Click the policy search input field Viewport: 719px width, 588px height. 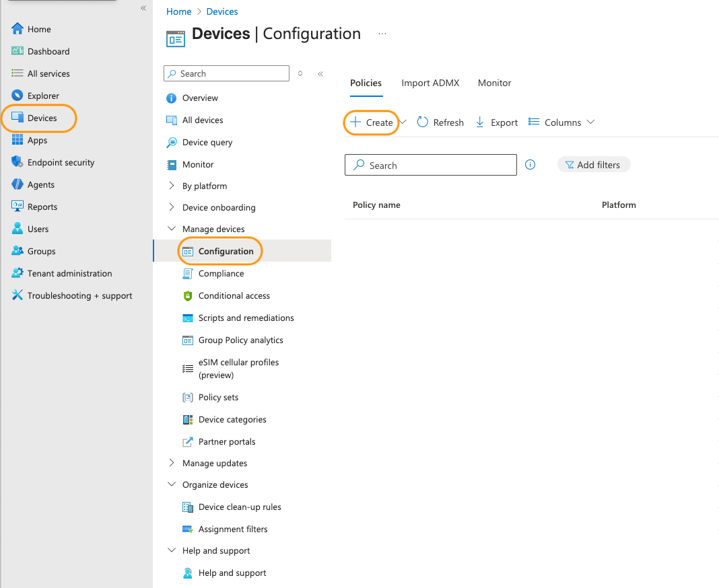point(430,165)
